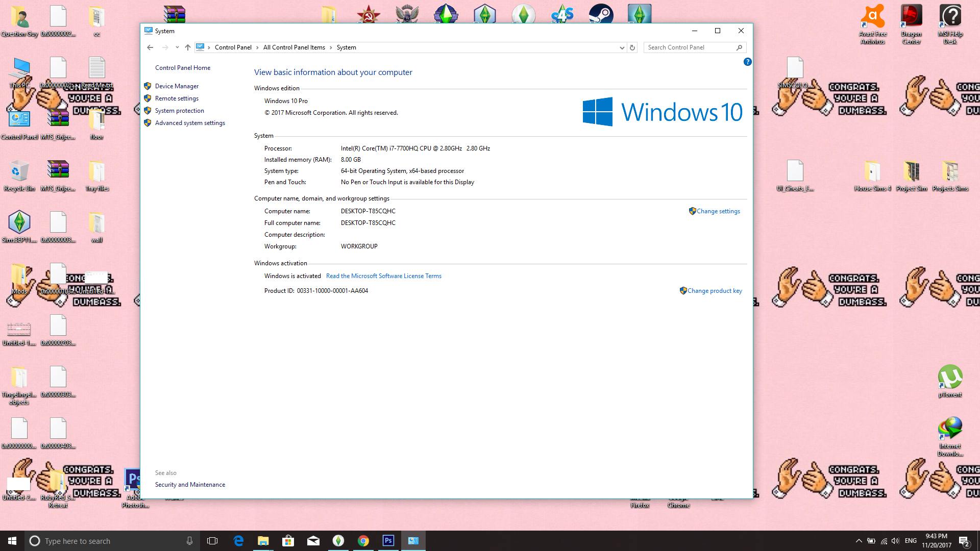Viewport: 980px width, 551px height.
Task: Open Mail app from taskbar
Action: pos(313,541)
